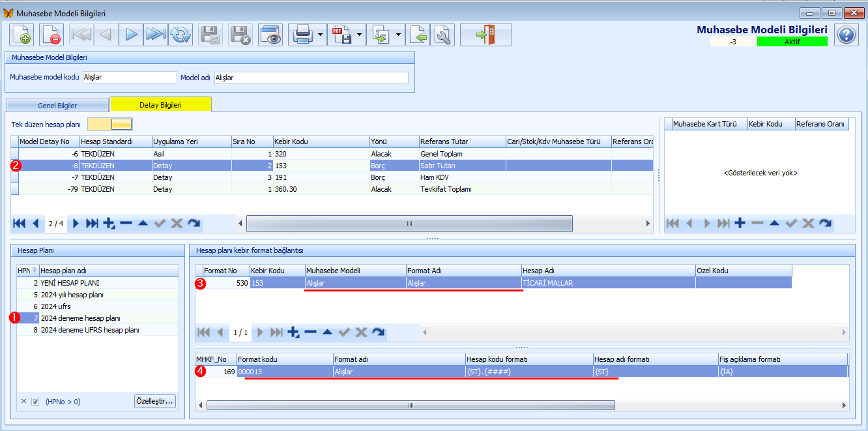Go to next record using main toolbar arrow
The image size is (868, 431).
(131, 35)
